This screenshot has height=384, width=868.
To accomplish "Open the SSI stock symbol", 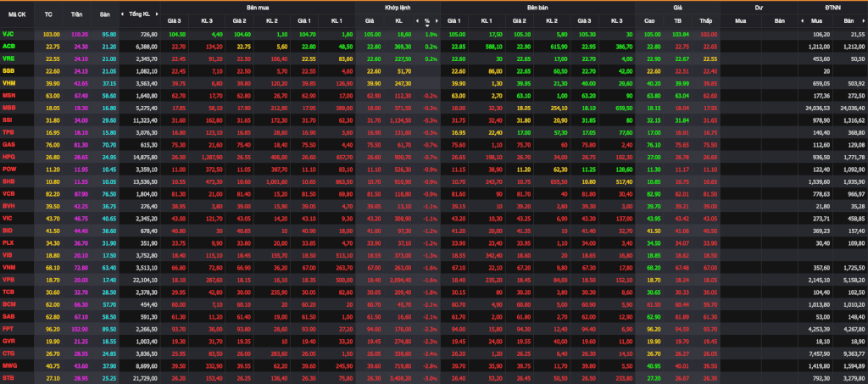I will click(8, 120).
